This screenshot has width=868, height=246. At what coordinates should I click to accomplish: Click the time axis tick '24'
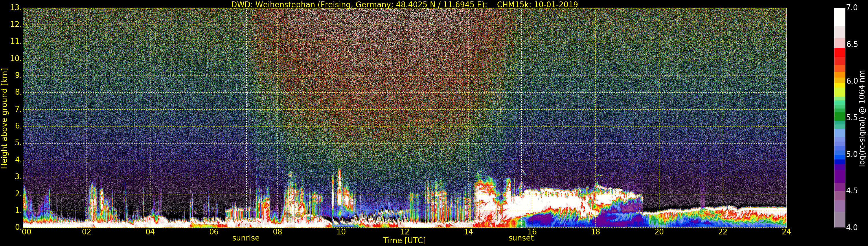point(786,232)
